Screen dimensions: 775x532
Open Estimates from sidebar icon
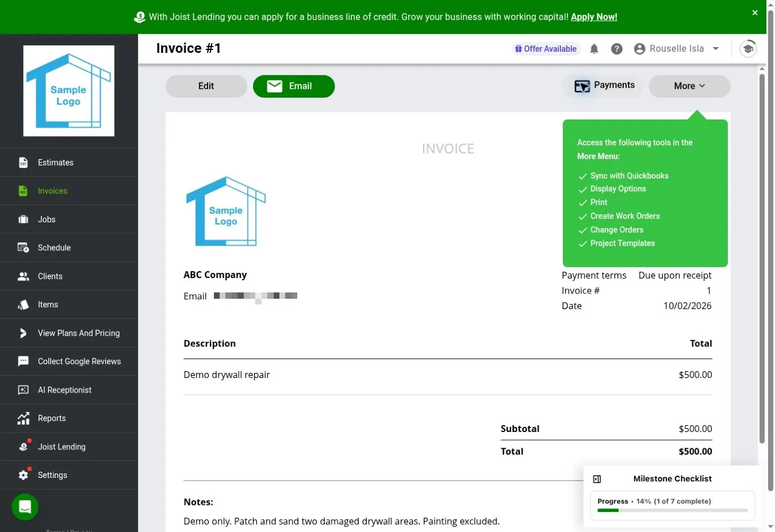[x=23, y=163]
